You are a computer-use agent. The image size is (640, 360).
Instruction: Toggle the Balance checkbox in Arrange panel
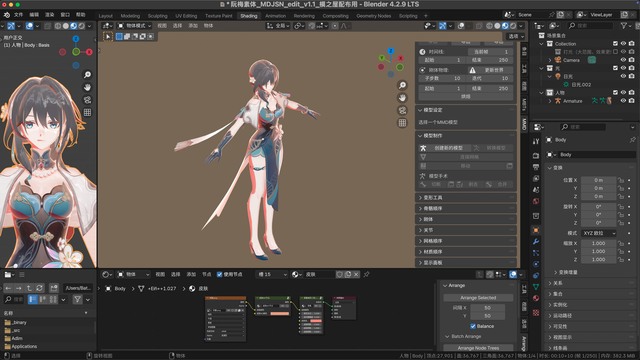click(x=473, y=326)
